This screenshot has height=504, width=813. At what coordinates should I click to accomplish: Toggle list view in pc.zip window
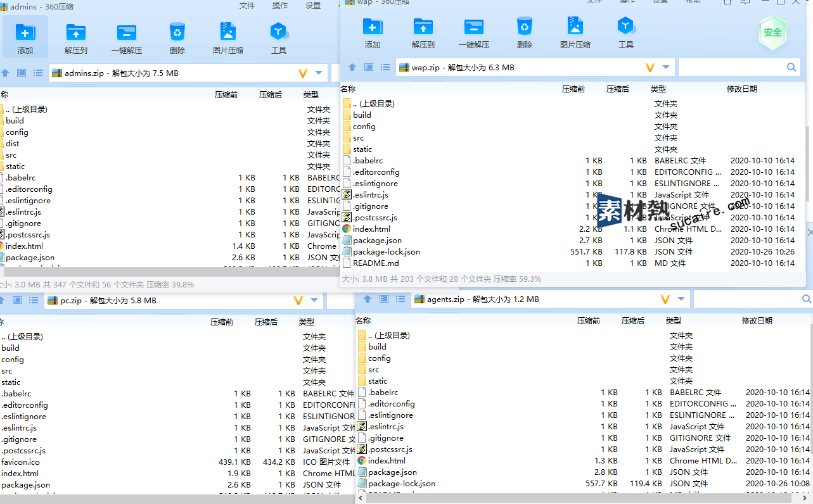click(x=34, y=300)
